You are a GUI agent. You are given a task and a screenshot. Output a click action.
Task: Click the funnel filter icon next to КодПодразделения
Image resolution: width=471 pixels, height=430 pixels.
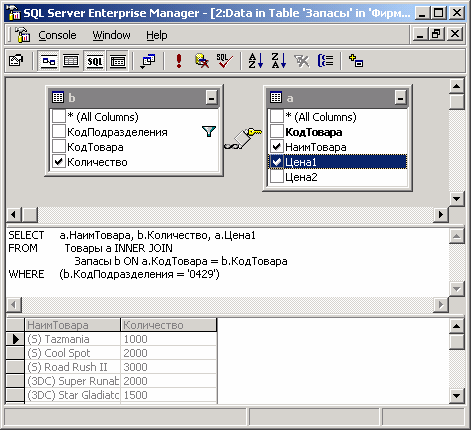[x=209, y=132]
